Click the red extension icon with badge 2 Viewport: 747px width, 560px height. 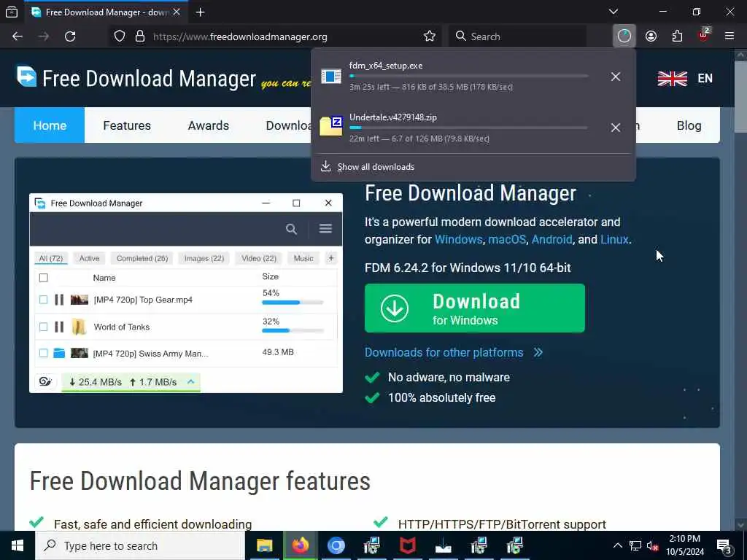pos(704,35)
